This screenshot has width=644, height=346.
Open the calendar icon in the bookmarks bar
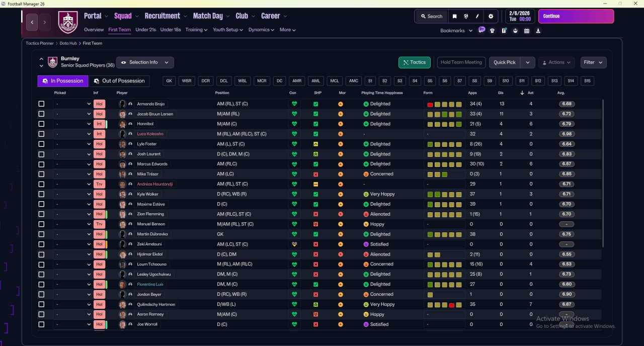[526, 31]
